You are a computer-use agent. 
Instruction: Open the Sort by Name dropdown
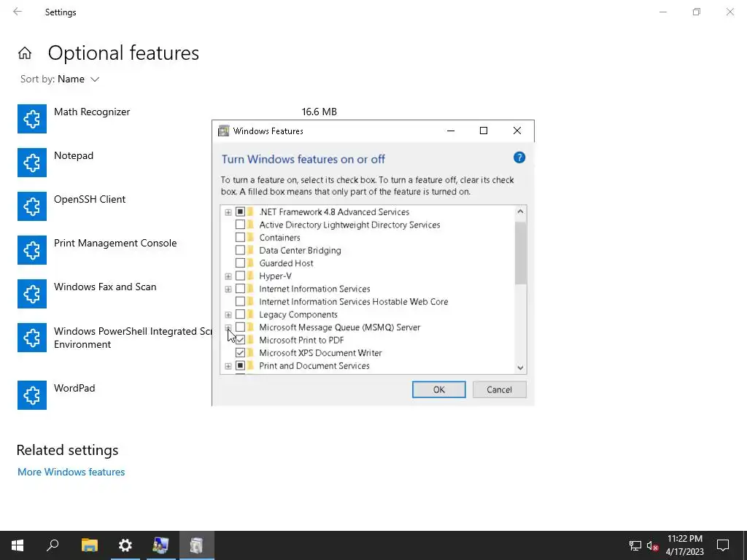(60, 79)
